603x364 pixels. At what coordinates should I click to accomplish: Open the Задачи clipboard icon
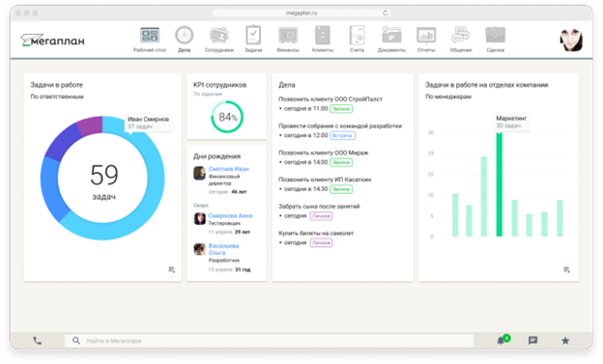[253, 35]
